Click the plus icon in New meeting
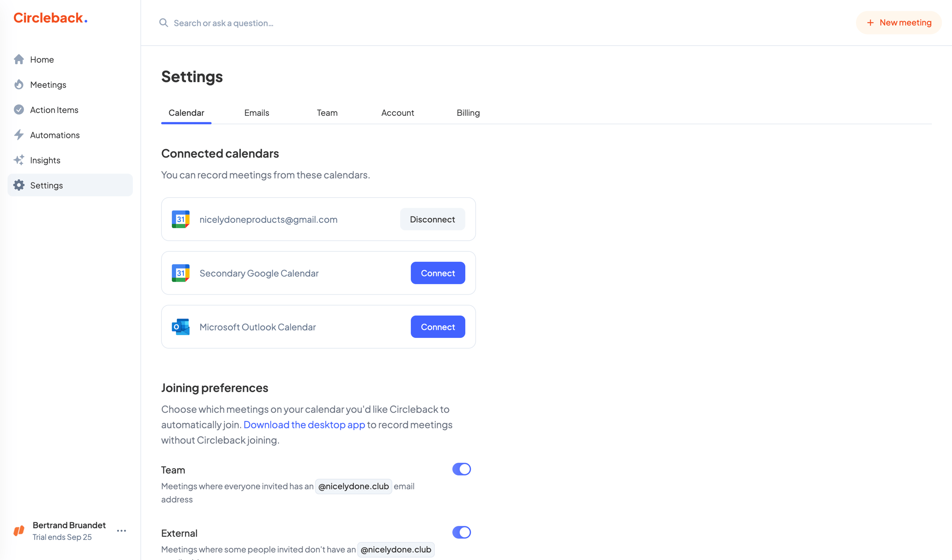Screen dimensions: 952x560 pyautogui.click(x=870, y=23)
